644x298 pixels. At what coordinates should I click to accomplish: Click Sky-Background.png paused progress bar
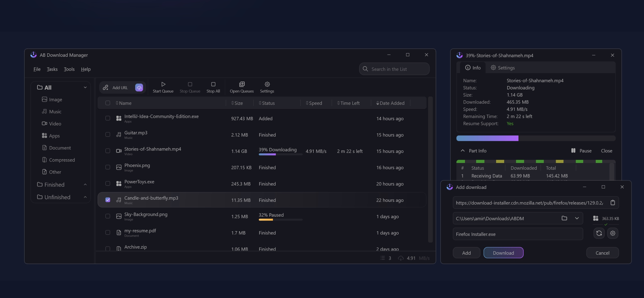[280, 220]
